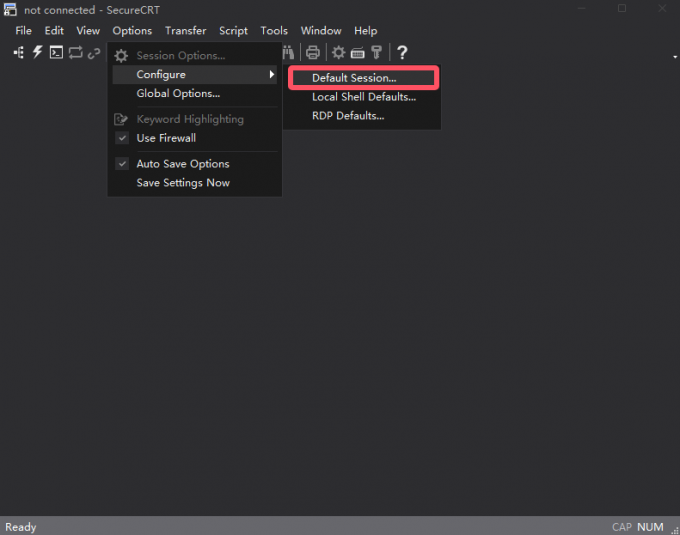Open the Session Manager toolbar icon
This screenshot has height=535, width=680.
(19, 53)
